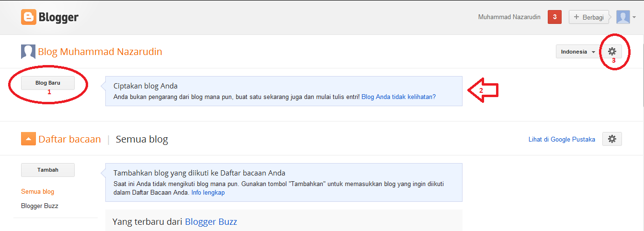Viewport: 644px width, 231px height.
Task: Click the 'Semua blog' section heading
Action: pos(142,139)
